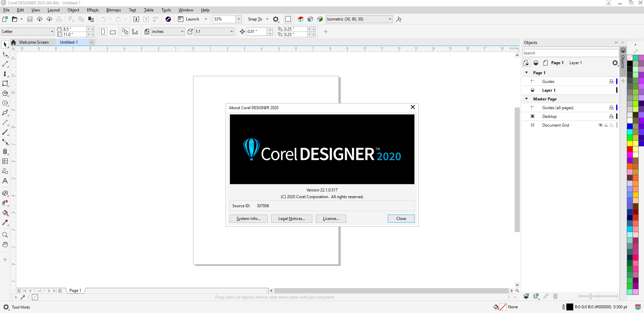Collapse the Page 1 tree node
The width and height of the screenshot is (644, 313).
pyautogui.click(x=526, y=73)
